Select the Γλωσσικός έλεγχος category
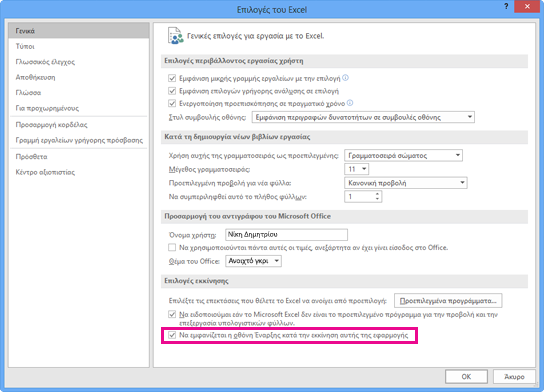This screenshot has height=392, width=544. pos(79,62)
